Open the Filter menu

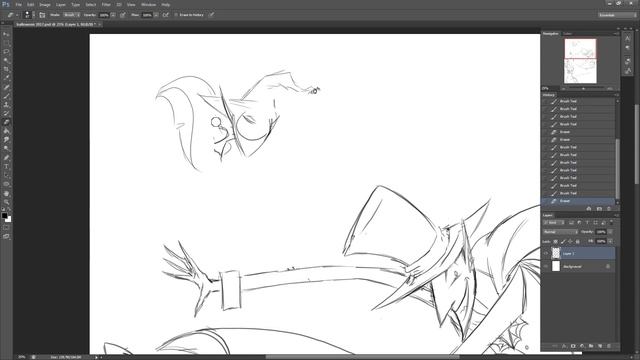(106, 4)
